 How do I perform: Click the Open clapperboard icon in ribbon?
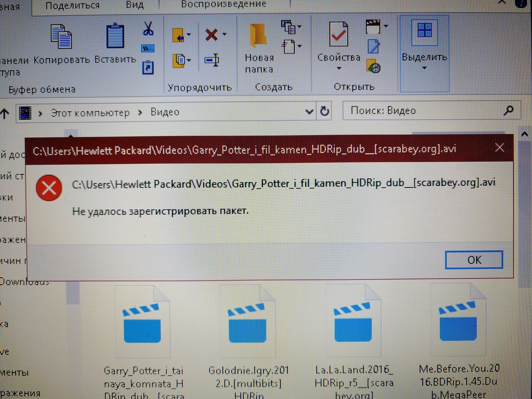(373, 27)
